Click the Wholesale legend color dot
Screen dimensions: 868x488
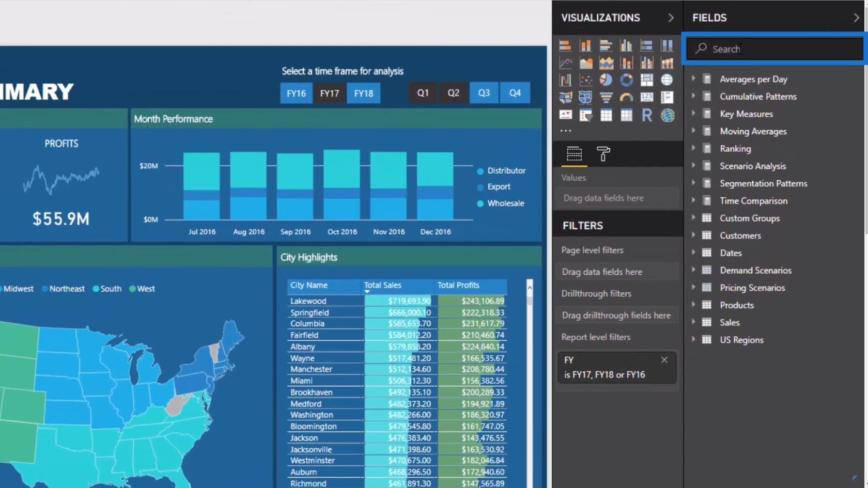point(480,203)
